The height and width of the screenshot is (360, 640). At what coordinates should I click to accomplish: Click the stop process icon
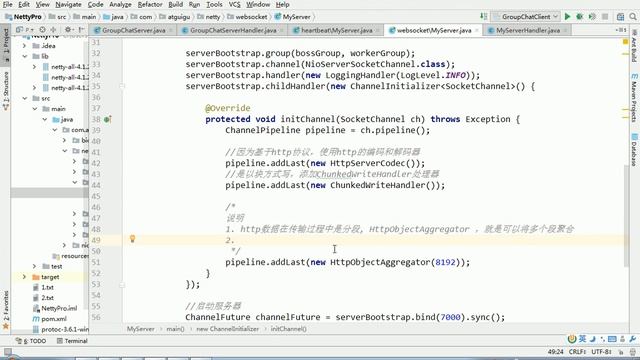605,17
